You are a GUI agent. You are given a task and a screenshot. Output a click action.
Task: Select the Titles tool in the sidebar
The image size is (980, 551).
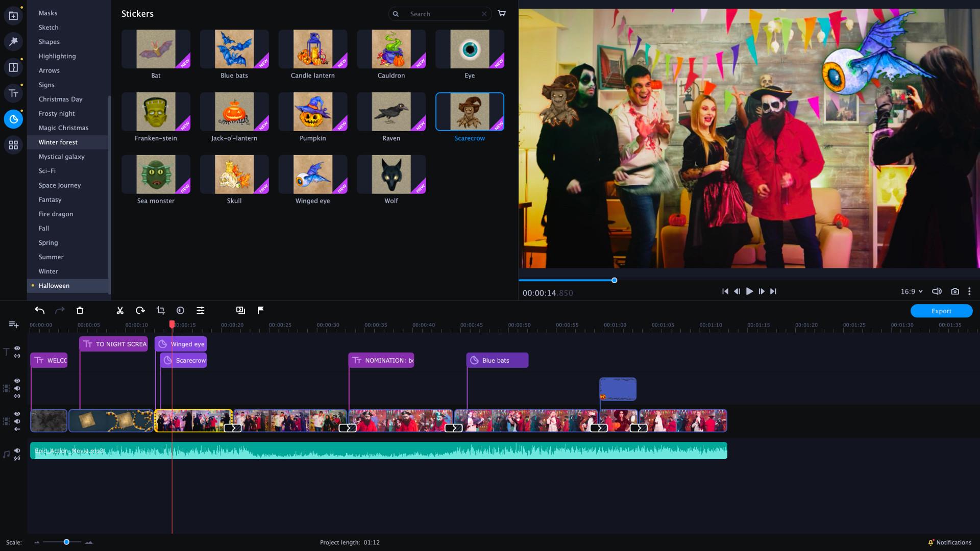pos(13,93)
